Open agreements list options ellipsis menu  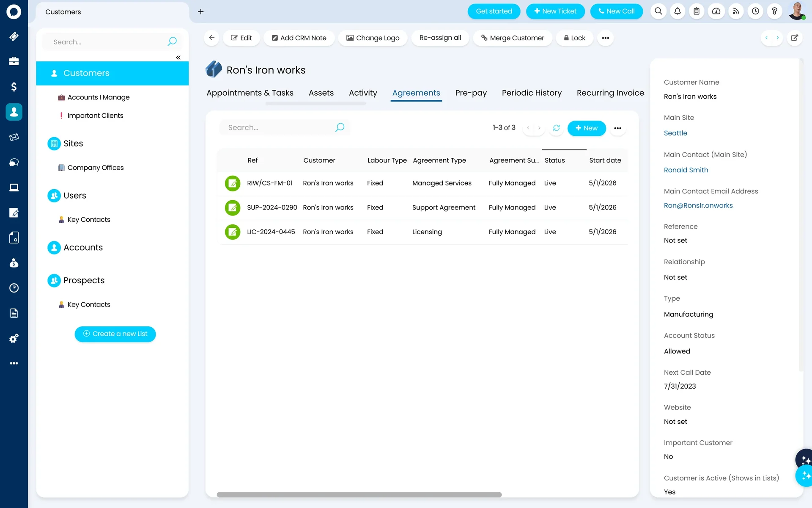[617, 128]
